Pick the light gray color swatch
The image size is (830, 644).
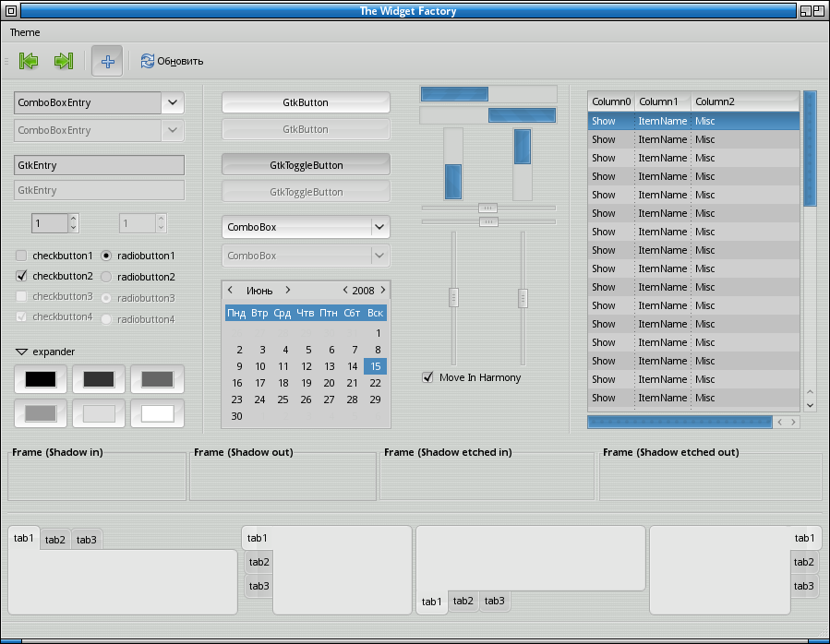pyautogui.click(x=99, y=413)
